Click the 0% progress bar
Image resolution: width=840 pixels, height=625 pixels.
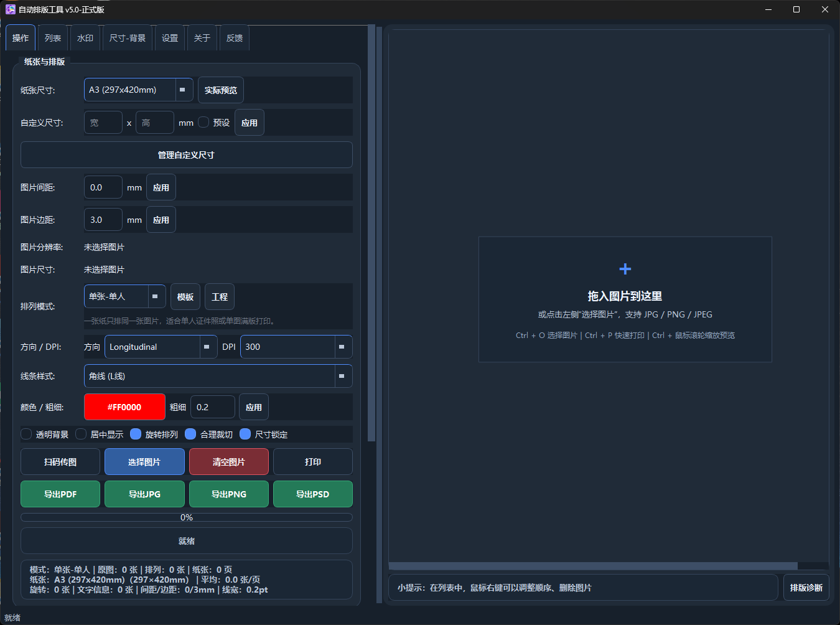187,517
